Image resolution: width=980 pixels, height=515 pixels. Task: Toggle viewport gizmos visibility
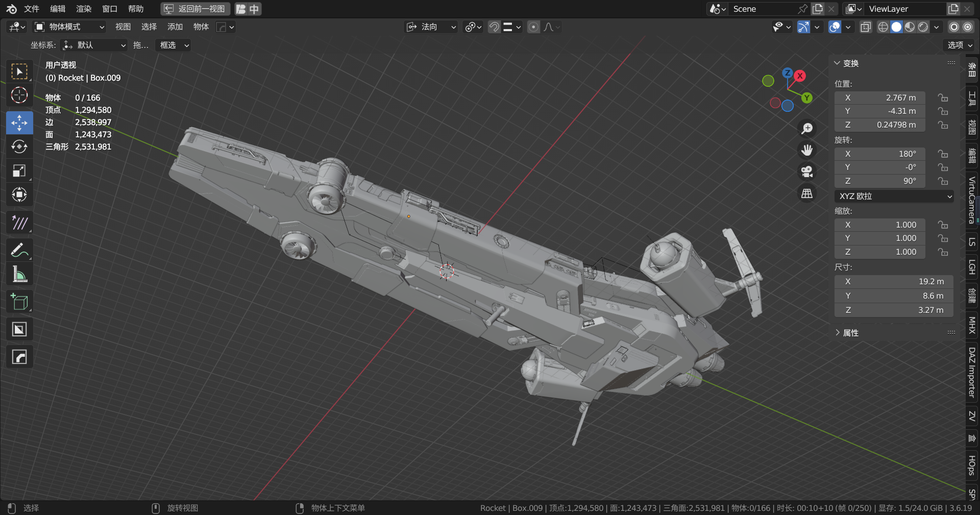803,27
